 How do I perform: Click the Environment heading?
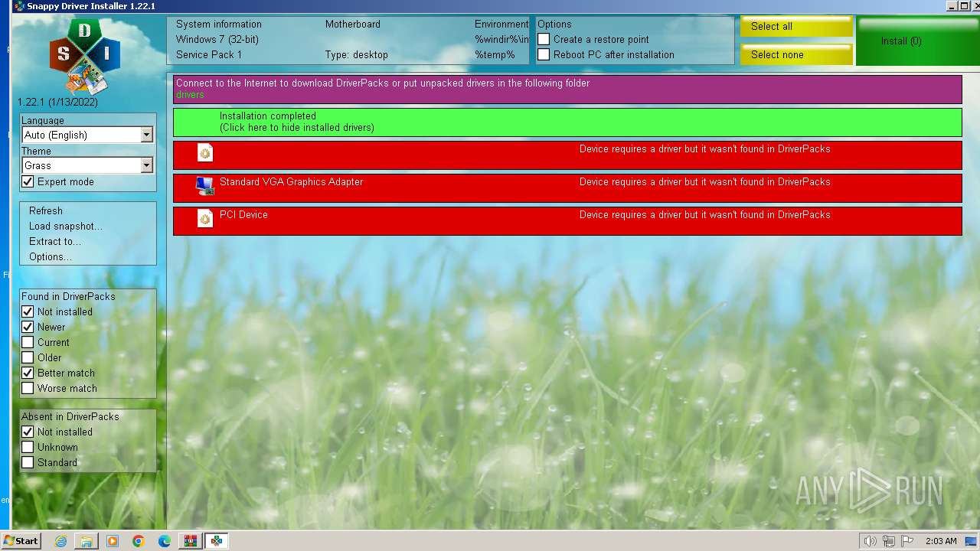501,24
